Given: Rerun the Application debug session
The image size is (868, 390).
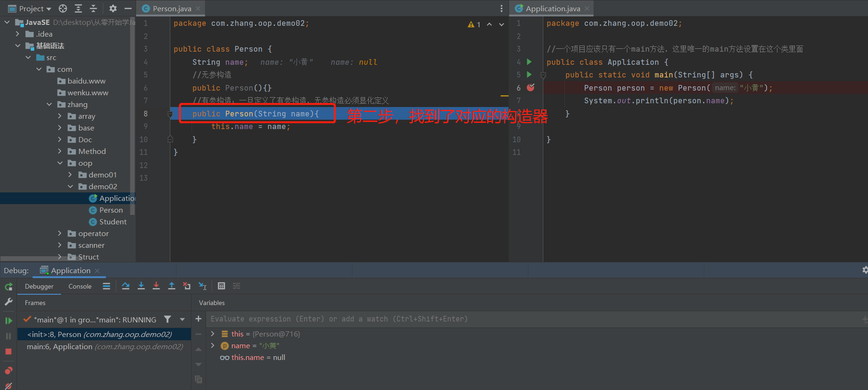Looking at the screenshot, I should pos(8,287).
